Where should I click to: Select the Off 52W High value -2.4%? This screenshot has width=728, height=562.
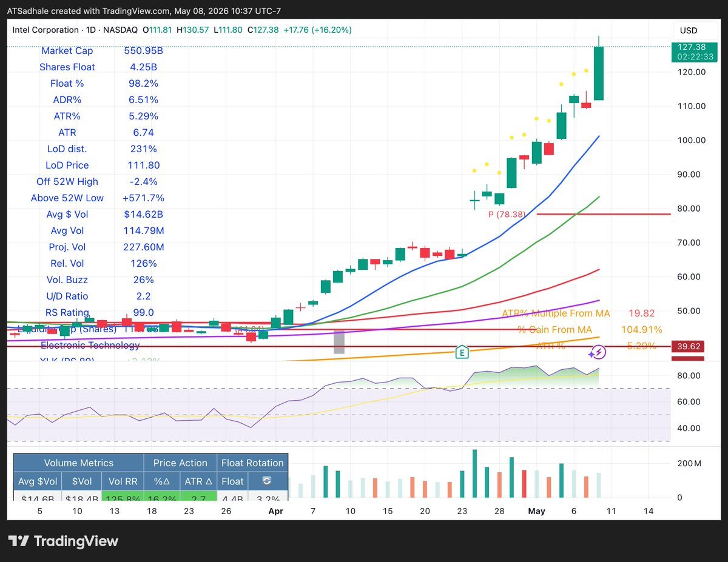pyautogui.click(x=143, y=182)
